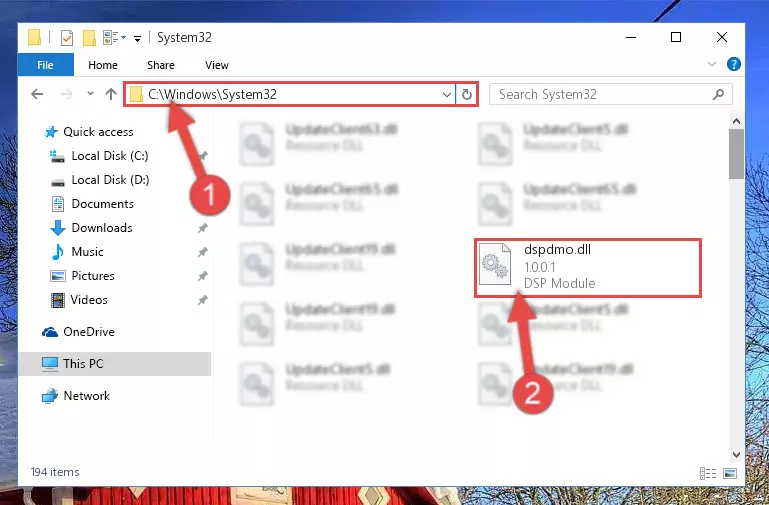This screenshot has width=769, height=505.
Task: Open the Share ribbon tab
Action: [160, 65]
